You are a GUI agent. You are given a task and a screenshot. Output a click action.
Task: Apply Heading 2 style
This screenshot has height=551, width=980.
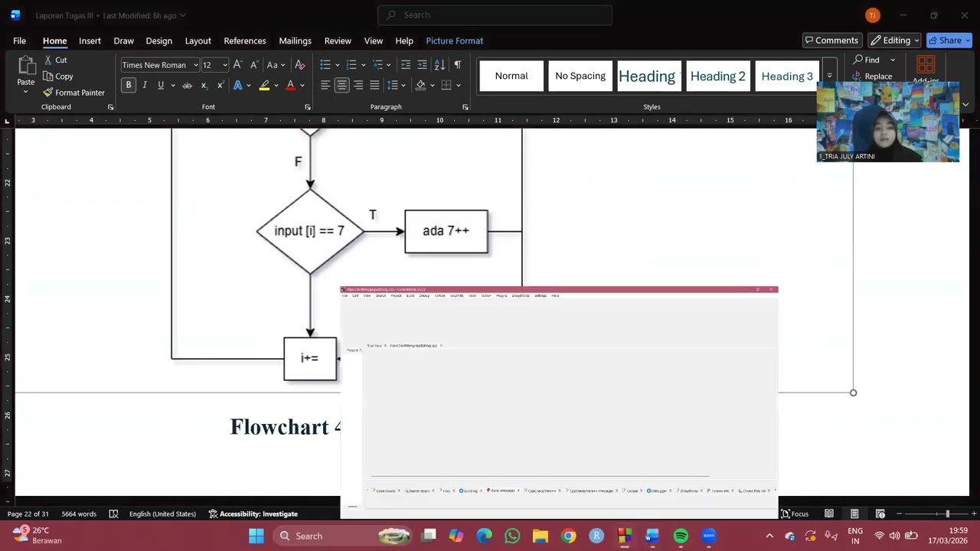[x=717, y=76]
